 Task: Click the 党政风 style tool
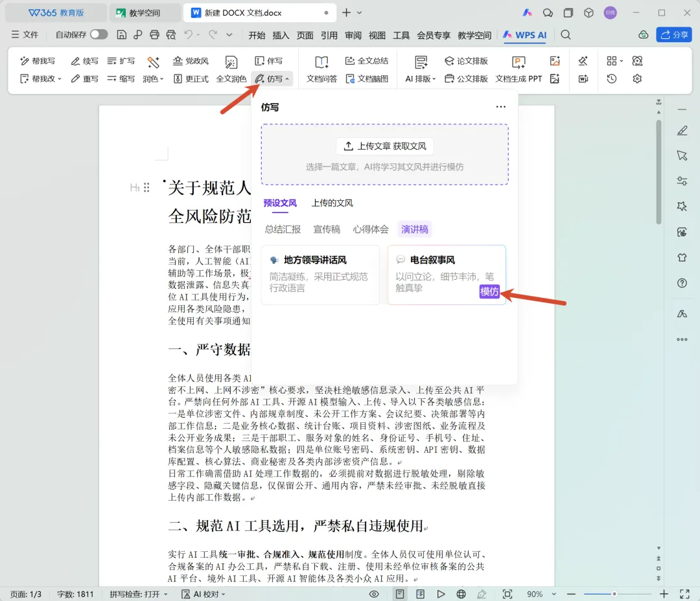[x=191, y=61]
